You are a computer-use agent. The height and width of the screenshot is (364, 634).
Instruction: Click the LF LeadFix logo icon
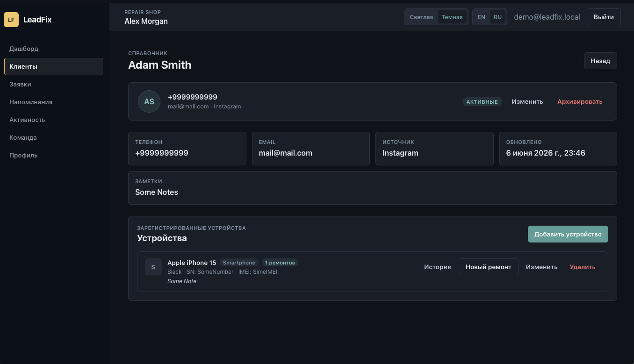(11, 20)
